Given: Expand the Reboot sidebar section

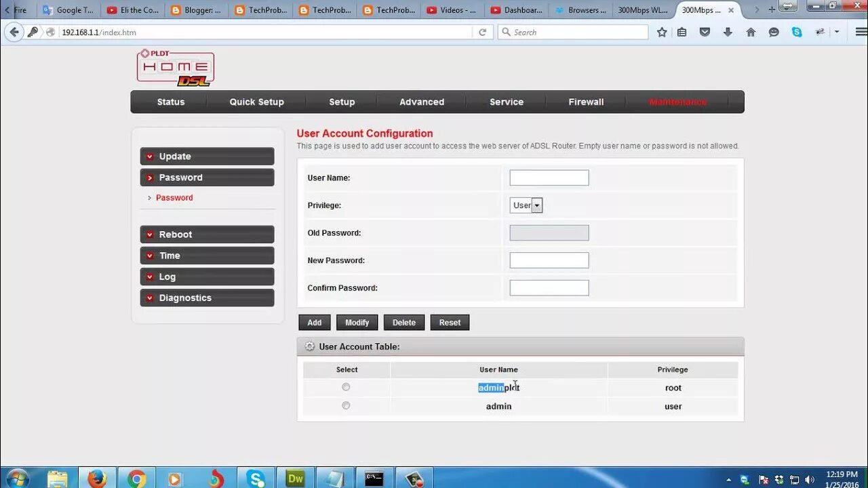Looking at the screenshot, I should point(207,235).
